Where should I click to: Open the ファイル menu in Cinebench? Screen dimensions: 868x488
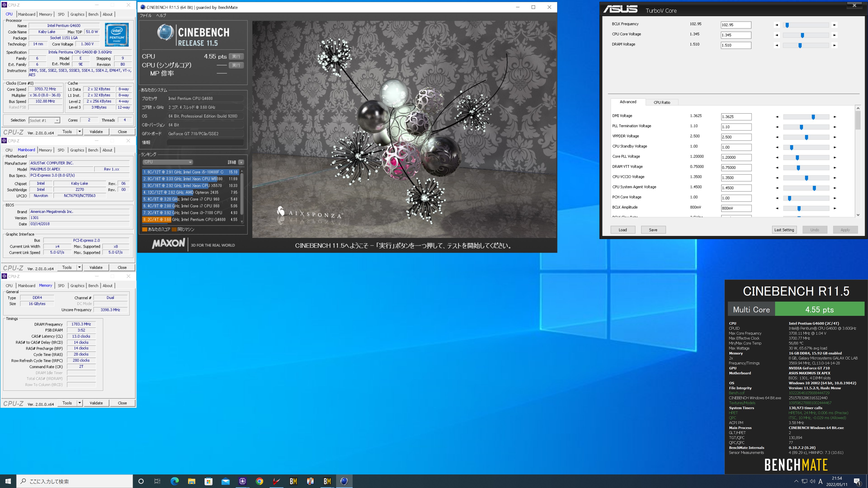[146, 16]
